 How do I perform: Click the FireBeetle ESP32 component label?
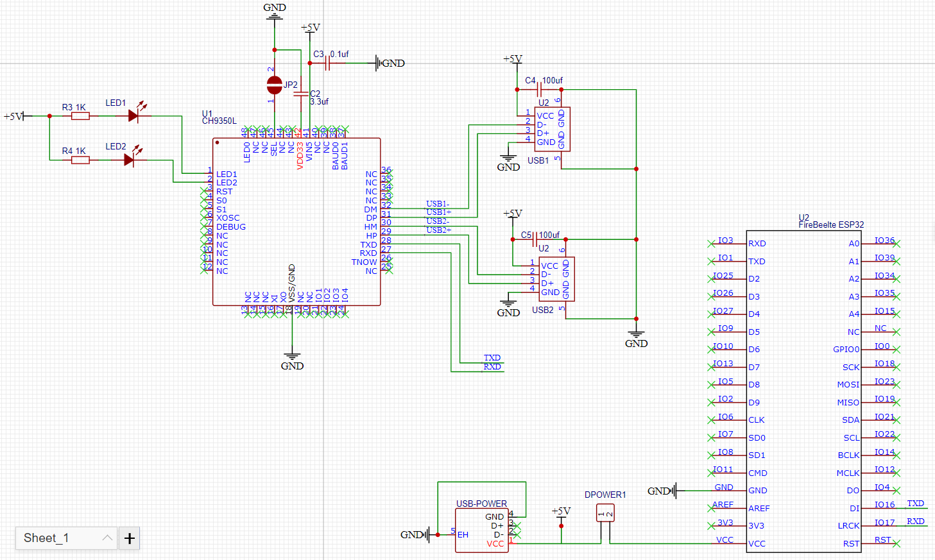click(831, 225)
